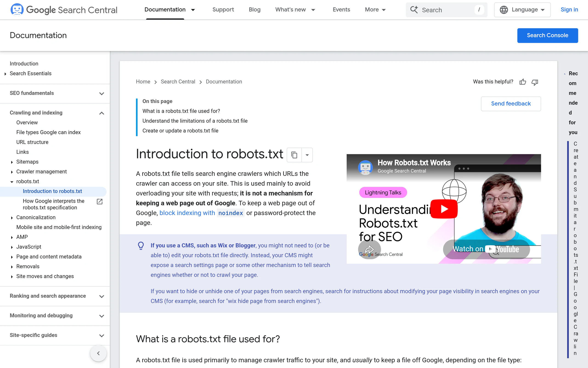Jump to Create or update a robots.txt file

[x=180, y=131]
